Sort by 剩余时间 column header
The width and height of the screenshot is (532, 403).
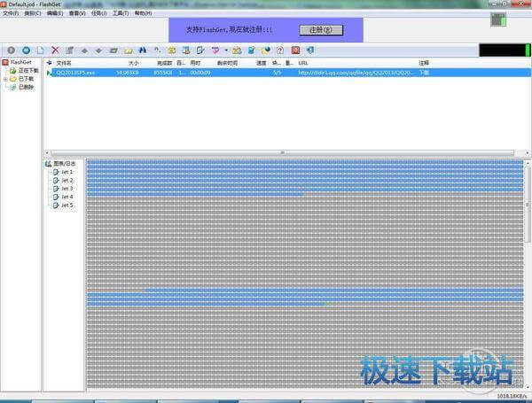pyautogui.click(x=227, y=63)
